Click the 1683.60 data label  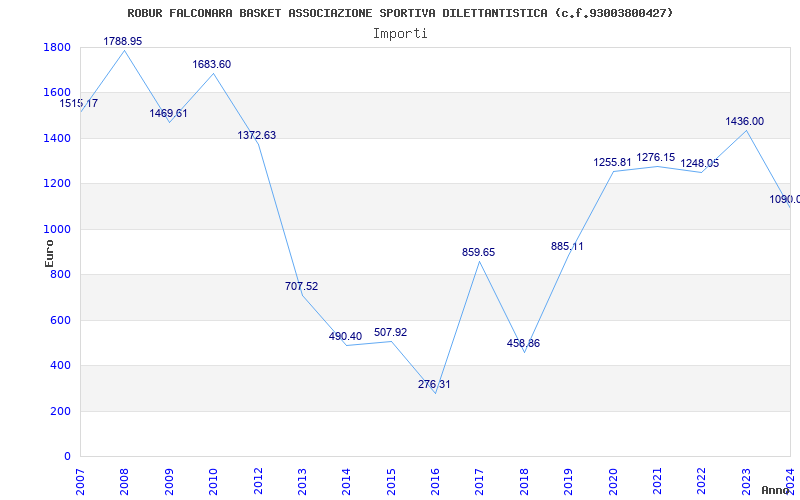click(212, 64)
